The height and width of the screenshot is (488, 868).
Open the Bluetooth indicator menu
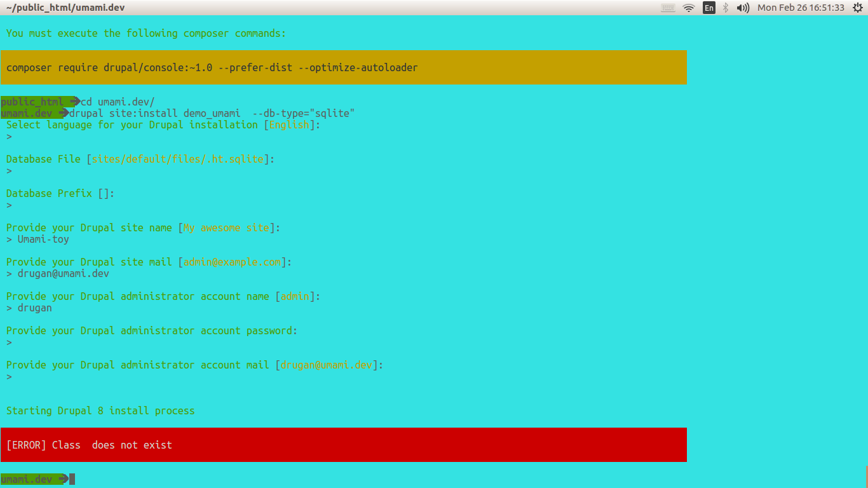coord(726,8)
